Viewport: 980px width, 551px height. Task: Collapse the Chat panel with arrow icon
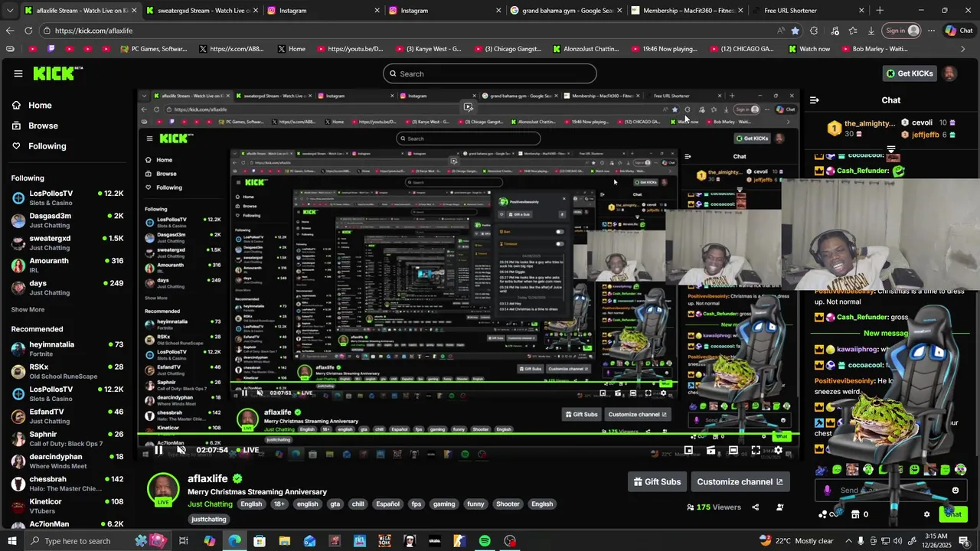[x=815, y=100]
